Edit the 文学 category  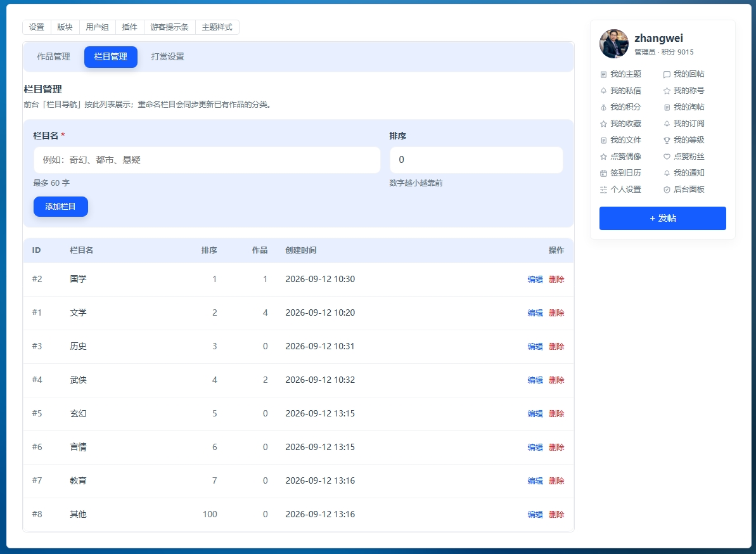point(535,313)
